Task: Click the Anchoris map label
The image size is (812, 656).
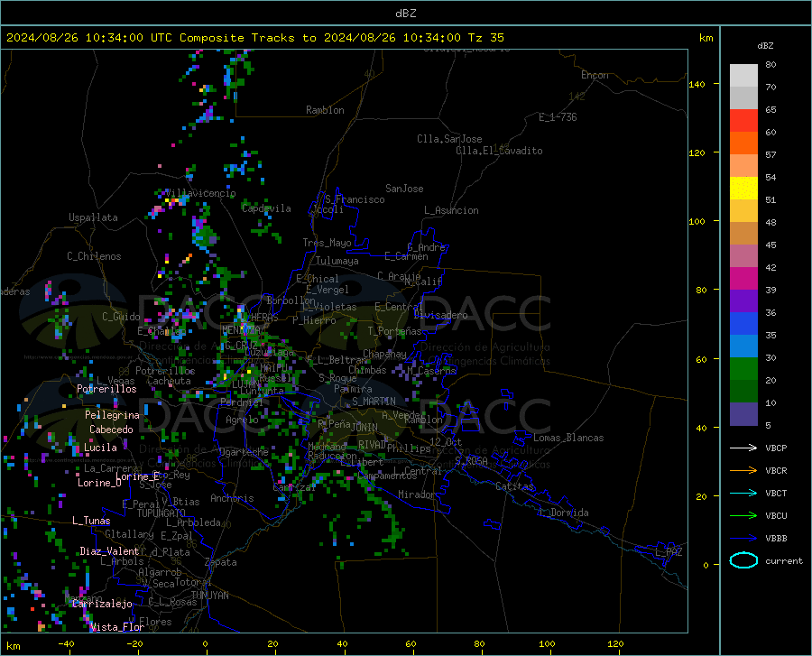Action: coord(232,499)
